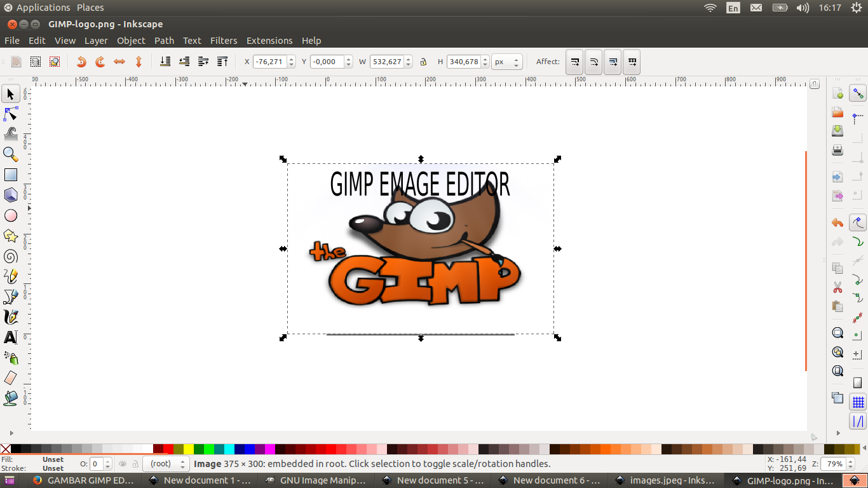Image resolution: width=868 pixels, height=488 pixels.
Task: Select the Spiral tool
Action: click(11, 256)
